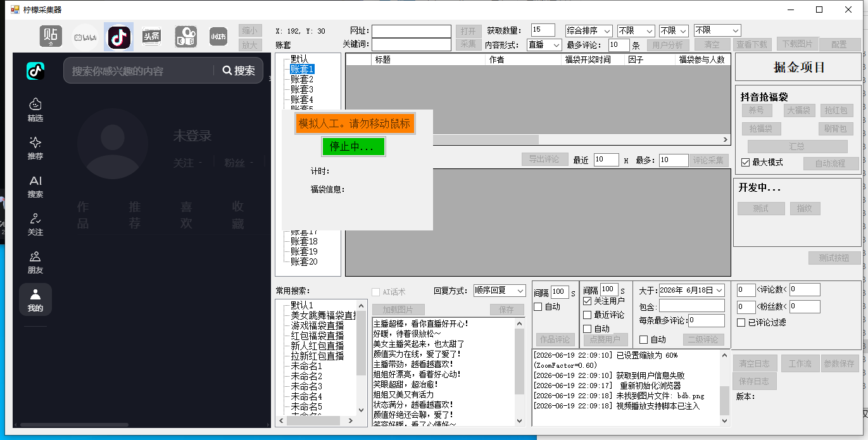
Task: Click the 抢福袋 button
Action: [x=760, y=129]
